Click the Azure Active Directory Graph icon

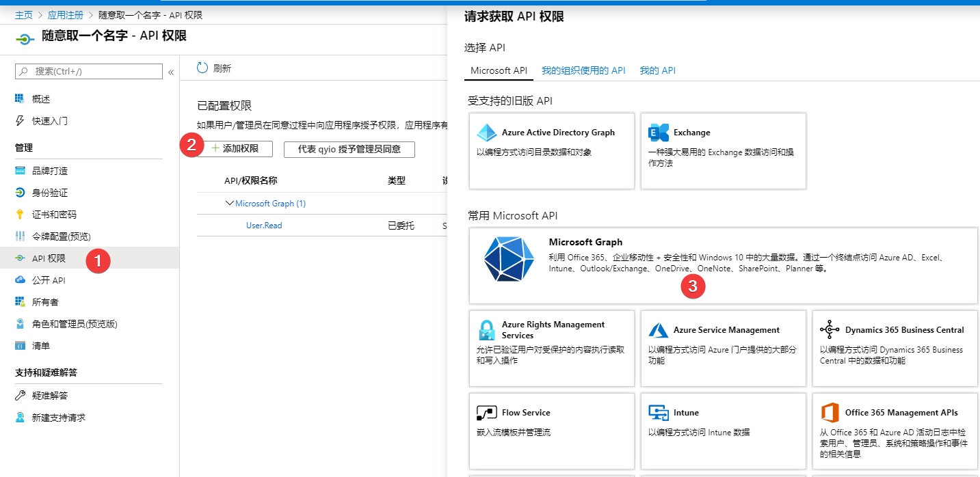487,133
